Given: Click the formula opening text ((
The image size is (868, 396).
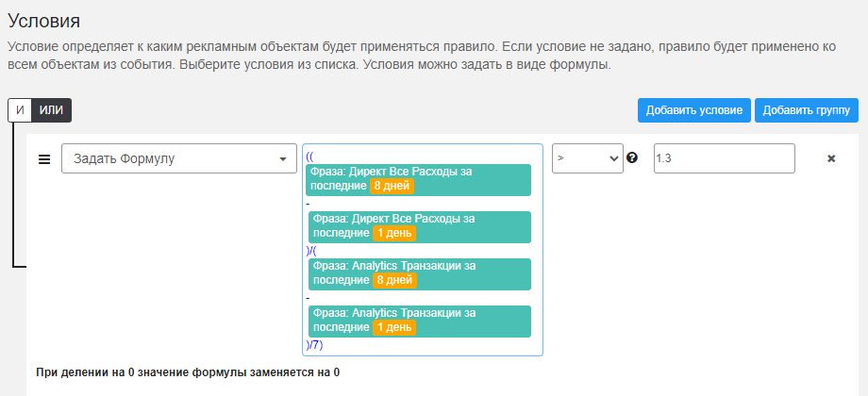Looking at the screenshot, I should coord(309,157).
